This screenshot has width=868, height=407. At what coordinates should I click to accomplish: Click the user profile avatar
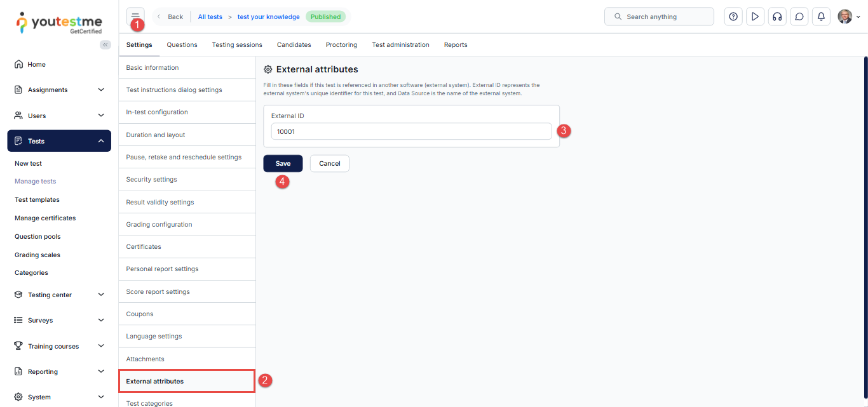(844, 17)
